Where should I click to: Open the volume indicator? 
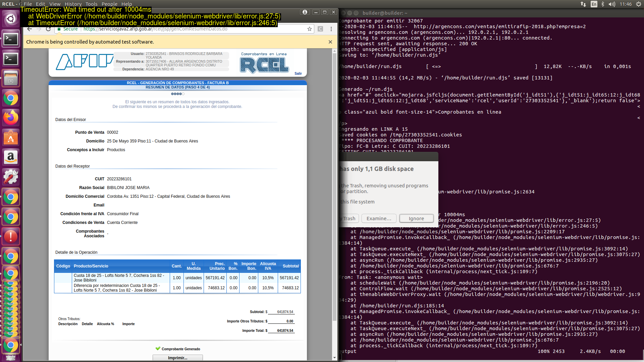pyautogui.click(x=612, y=4)
